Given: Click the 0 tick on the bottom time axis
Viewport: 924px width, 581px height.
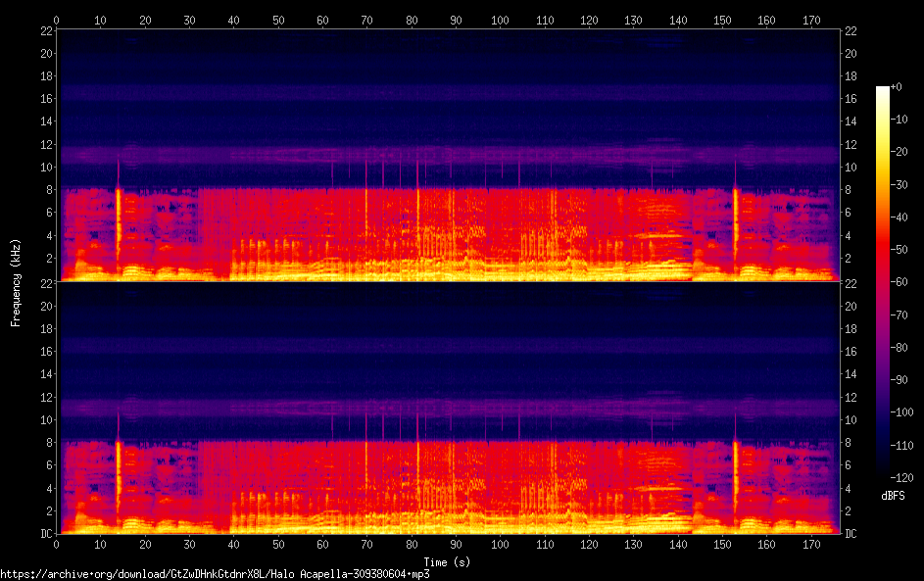Looking at the screenshot, I should (x=57, y=543).
